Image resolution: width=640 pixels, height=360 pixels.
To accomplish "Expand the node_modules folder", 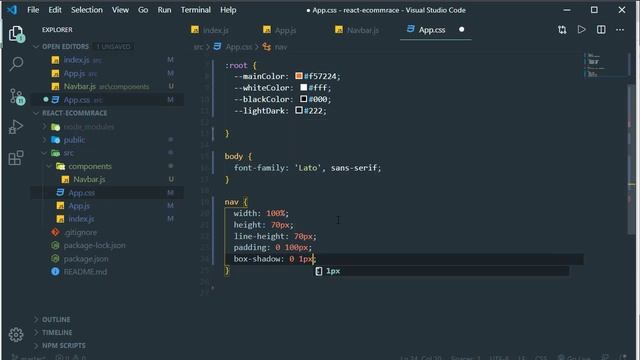I will (89, 127).
